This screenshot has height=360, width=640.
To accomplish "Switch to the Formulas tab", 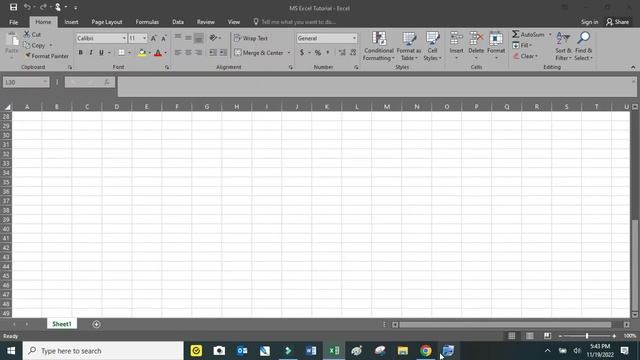I will pyautogui.click(x=147, y=22).
